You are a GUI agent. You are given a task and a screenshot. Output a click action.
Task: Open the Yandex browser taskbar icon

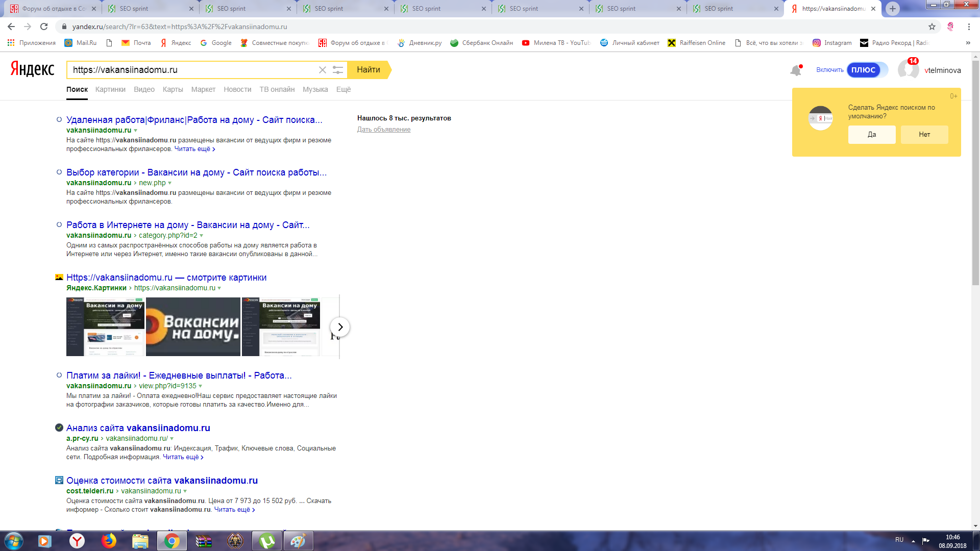tap(77, 541)
